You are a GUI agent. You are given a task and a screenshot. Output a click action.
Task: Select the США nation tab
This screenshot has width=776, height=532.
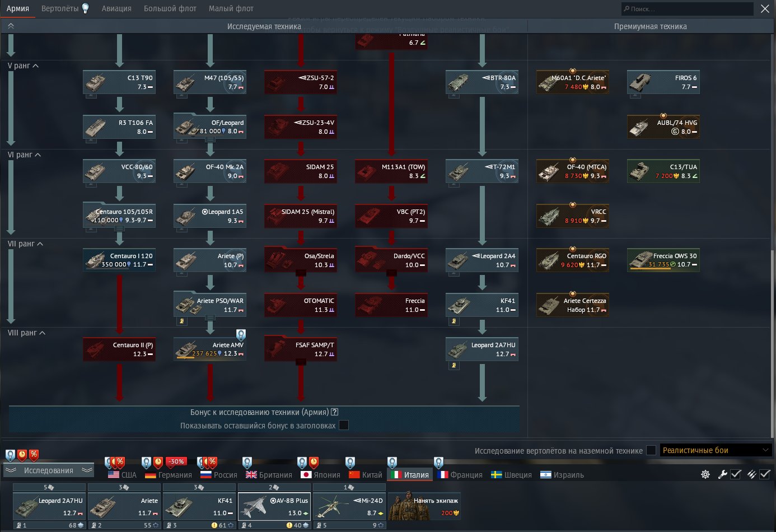pos(123,474)
